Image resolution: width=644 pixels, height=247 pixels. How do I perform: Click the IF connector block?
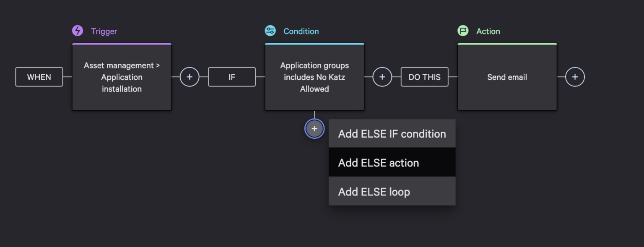(231, 77)
